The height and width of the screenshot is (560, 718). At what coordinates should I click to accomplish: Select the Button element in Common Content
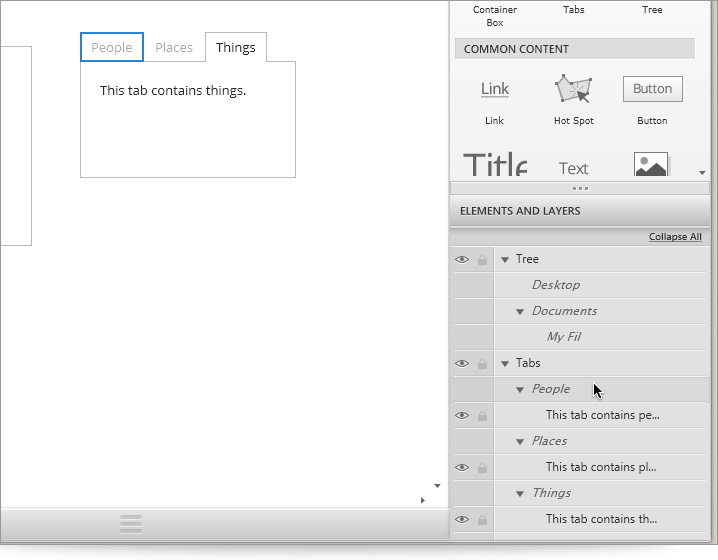[x=653, y=89]
